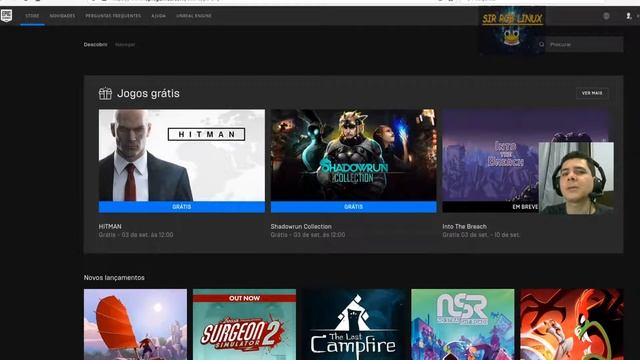Open Perguntas Frequentes page
The image size is (640, 360).
tap(113, 16)
